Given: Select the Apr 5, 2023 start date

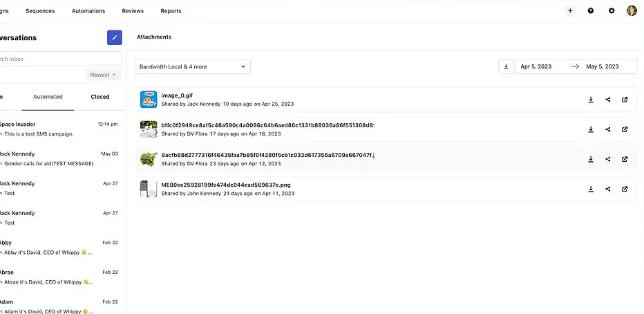Looking at the screenshot, I should tap(536, 66).
